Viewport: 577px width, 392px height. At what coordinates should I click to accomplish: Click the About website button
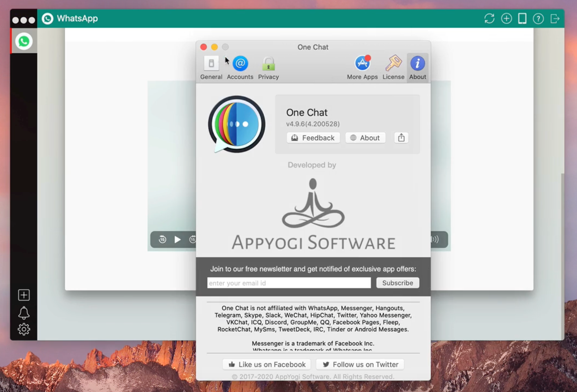365,138
